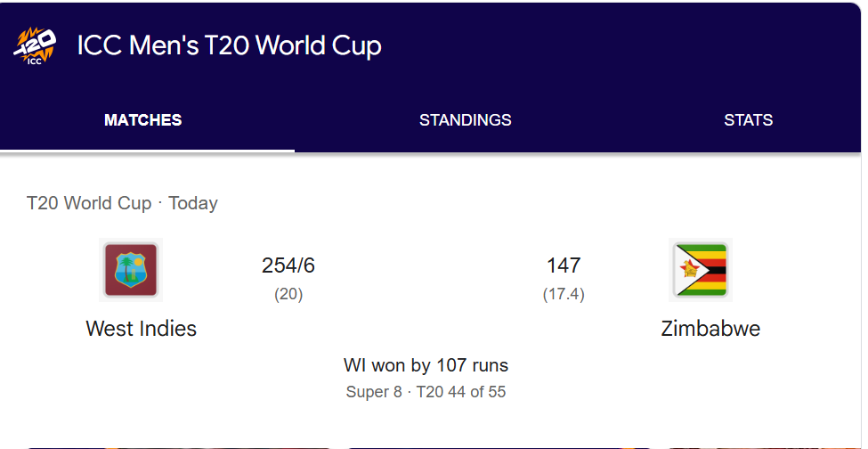The height and width of the screenshot is (449, 868).
Task: Click the Super 8 stage label
Action: click(374, 392)
